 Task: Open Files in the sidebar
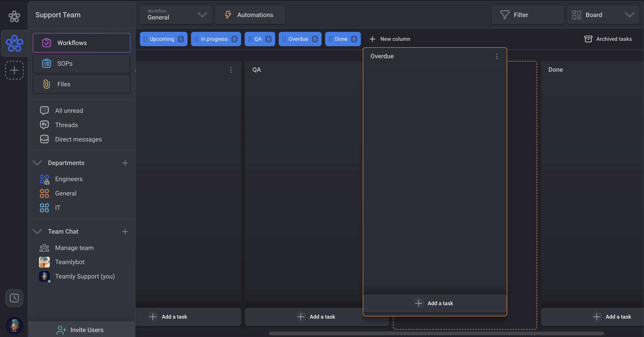pos(81,84)
